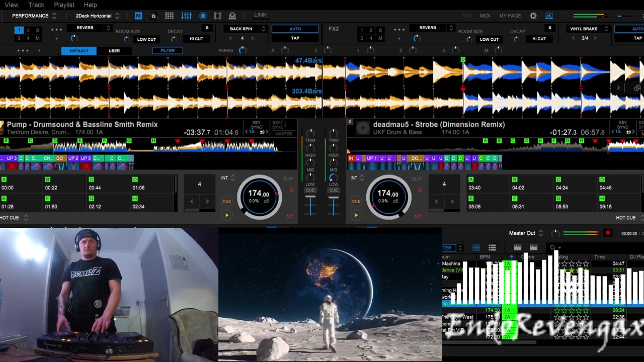644x362 pixels.
Task: Click the blue monitor icon beside gear
Action: [549, 16]
